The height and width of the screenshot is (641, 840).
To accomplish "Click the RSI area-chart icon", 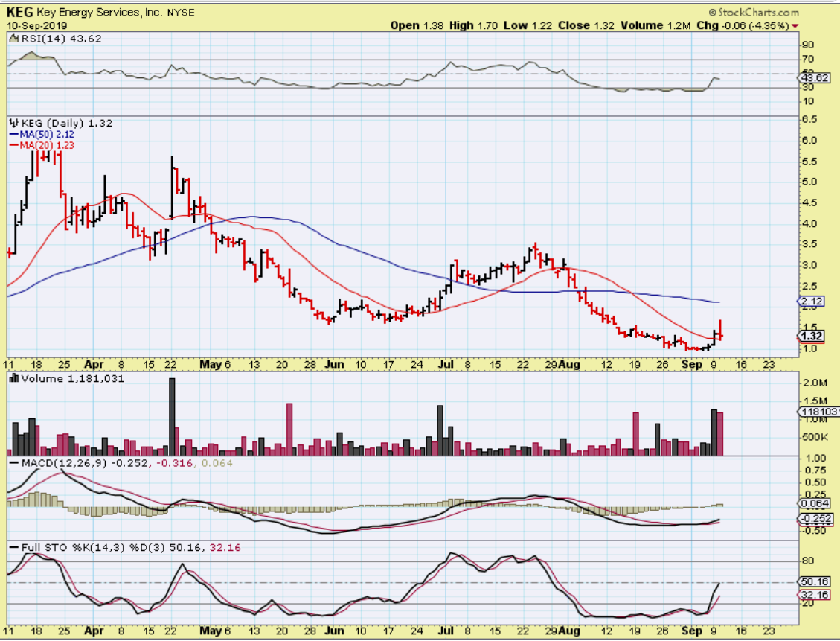I will [12, 38].
